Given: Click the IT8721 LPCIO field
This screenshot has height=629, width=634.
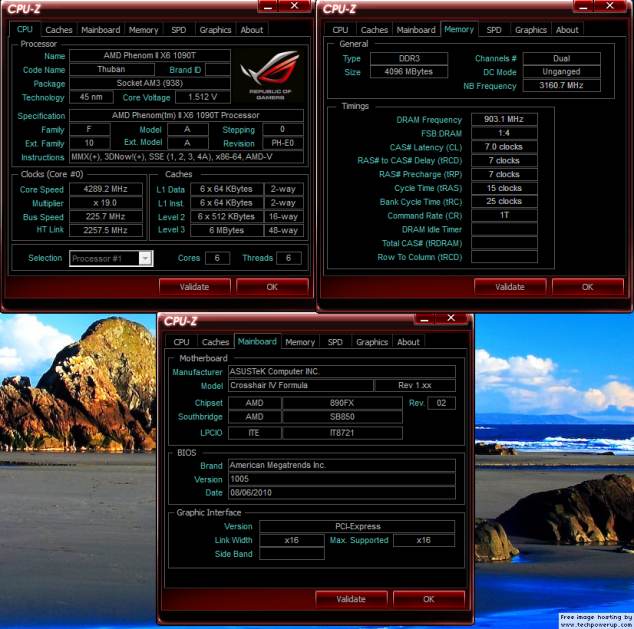Looking at the screenshot, I should [x=342, y=433].
